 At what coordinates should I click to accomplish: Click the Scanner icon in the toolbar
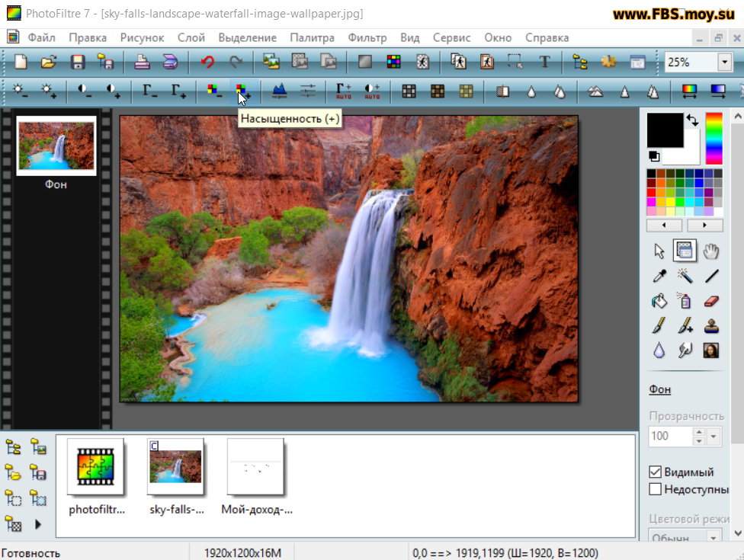(x=170, y=62)
